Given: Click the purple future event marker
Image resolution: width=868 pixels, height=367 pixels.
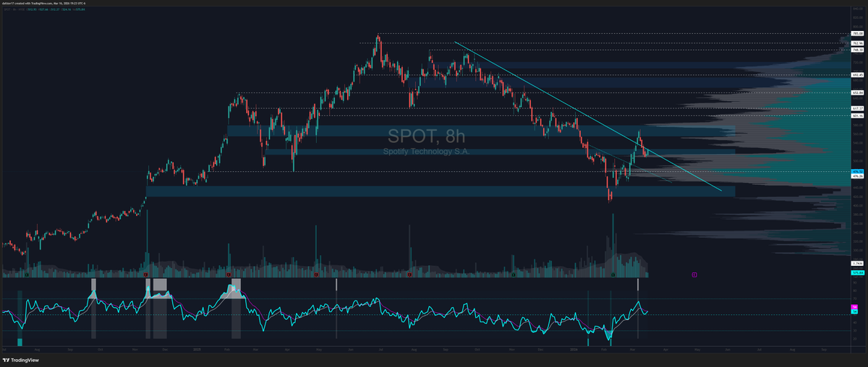Looking at the screenshot, I should (694, 275).
